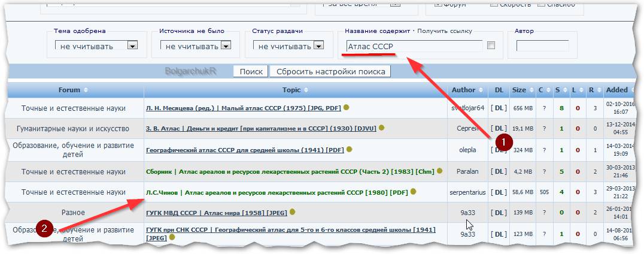Screen dimensions: 644x254
Task: Click status dot after ГУГК при СНК СССР topic
Action: click(x=172, y=237)
